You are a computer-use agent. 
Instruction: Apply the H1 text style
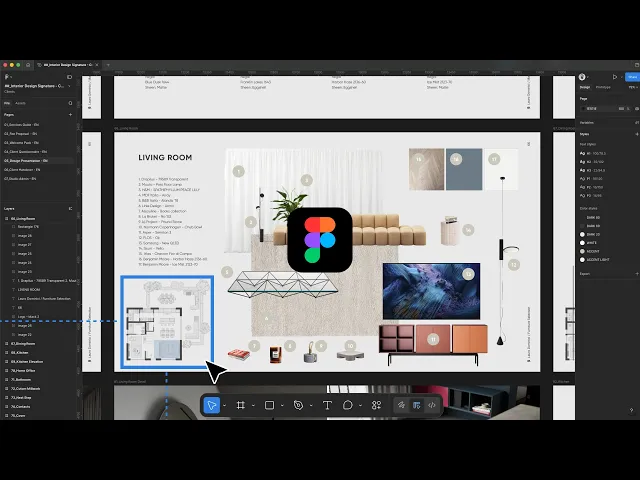593,153
